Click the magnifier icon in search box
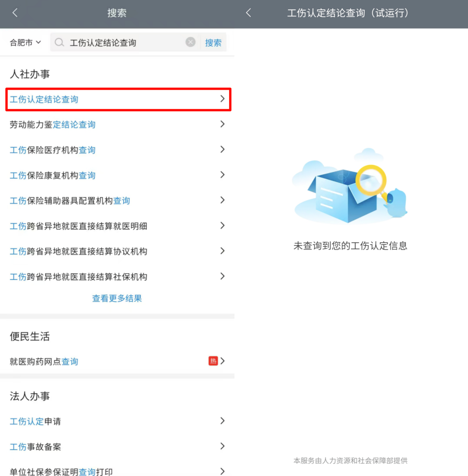 click(x=59, y=42)
